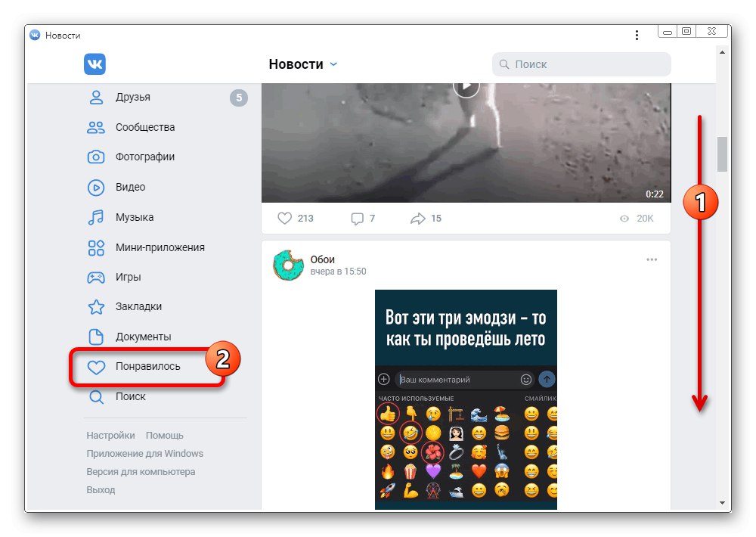Click the vertical scrollbar thumb
756x537 pixels.
(722, 154)
